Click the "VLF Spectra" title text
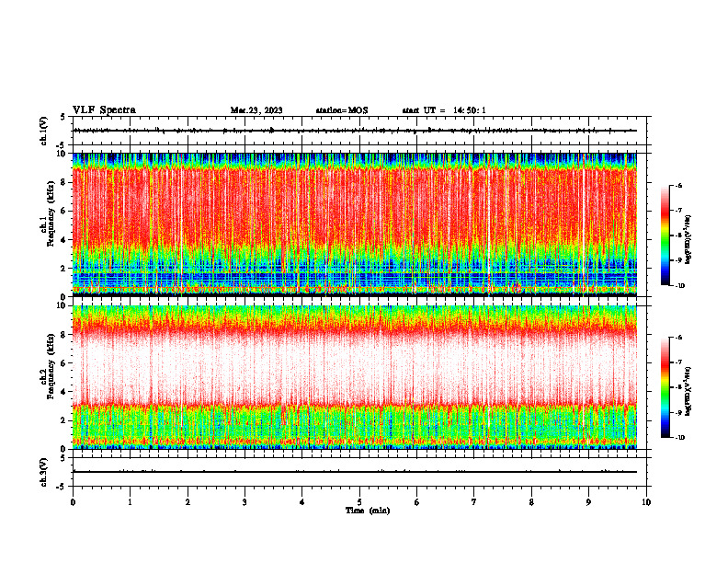This screenshot has width=728, height=563. (x=104, y=110)
